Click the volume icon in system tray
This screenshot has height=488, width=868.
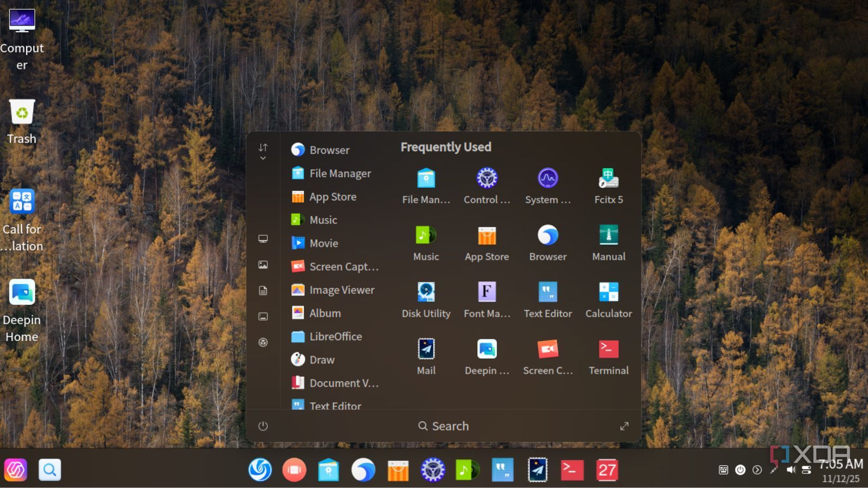click(x=791, y=470)
